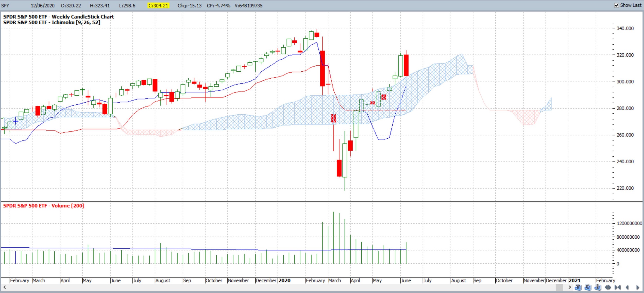This screenshot has height=293, width=644.
Task: Click the high price H:323.41
Action: point(100,5)
